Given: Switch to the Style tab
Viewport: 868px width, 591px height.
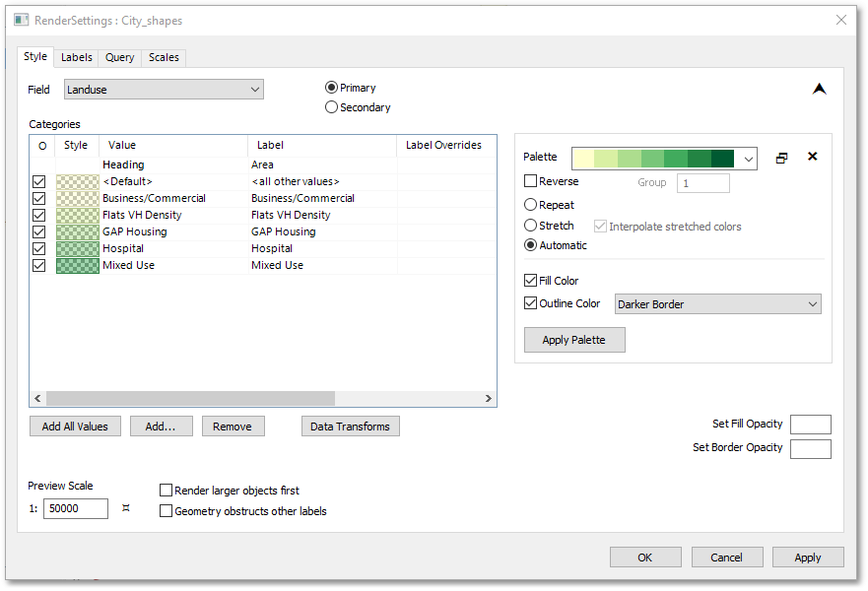Looking at the screenshot, I should click(x=35, y=56).
